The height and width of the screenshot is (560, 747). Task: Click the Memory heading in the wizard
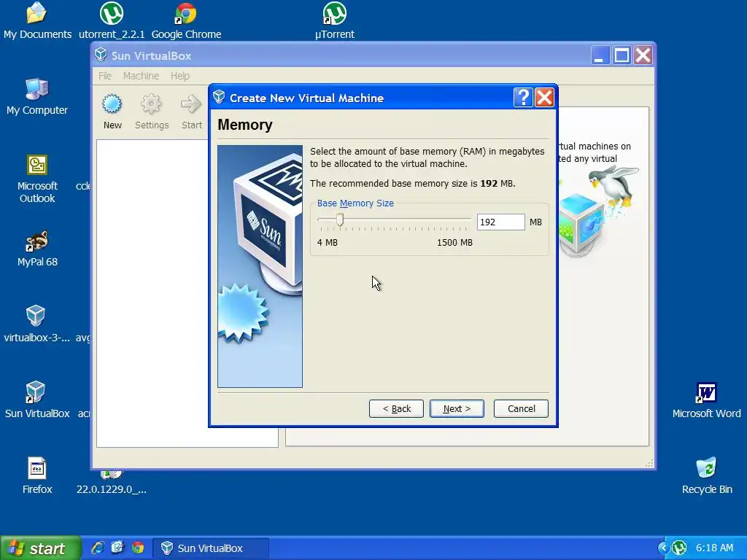pyautogui.click(x=245, y=125)
